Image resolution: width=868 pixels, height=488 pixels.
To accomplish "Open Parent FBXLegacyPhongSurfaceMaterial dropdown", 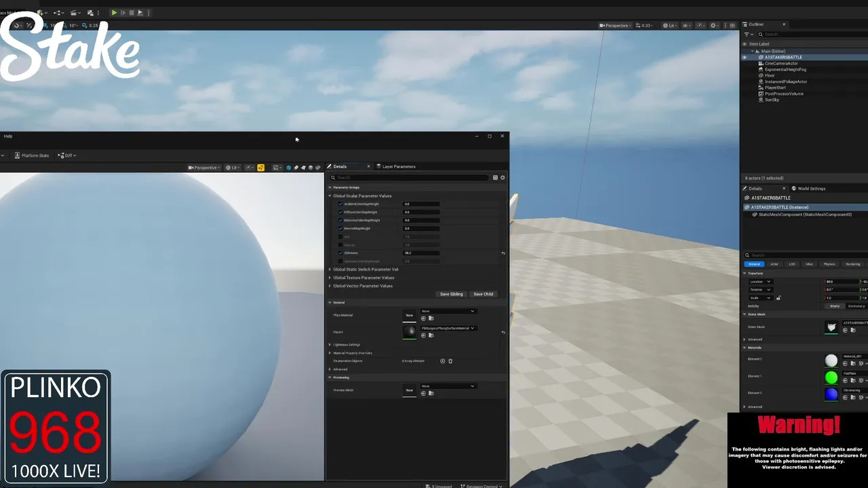I will coord(448,328).
